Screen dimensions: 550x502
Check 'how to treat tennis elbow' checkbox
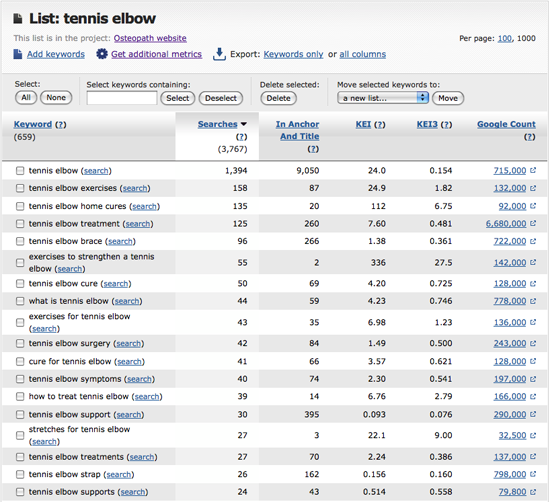point(20,397)
